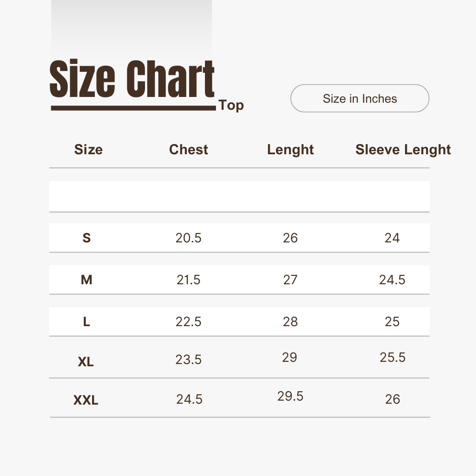Click the 25.5 sleeve value for XL
Image resolution: width=476 pixels, height=476 pixels.
click(x=392, y=357)
